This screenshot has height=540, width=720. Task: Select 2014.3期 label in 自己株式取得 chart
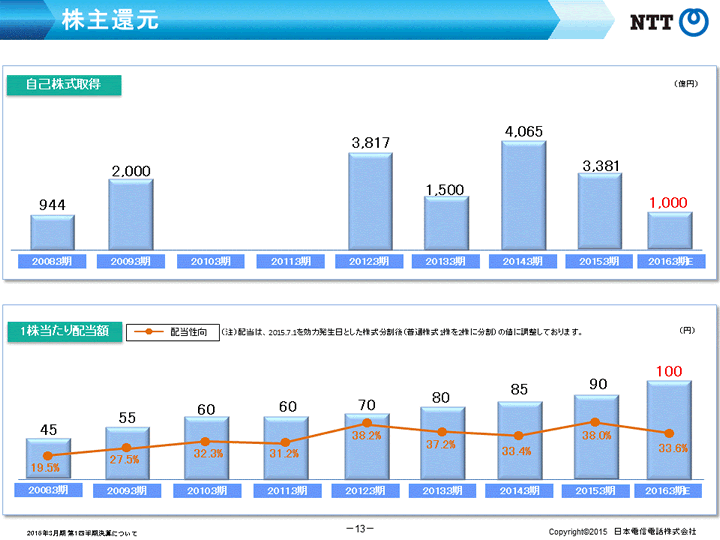click(523, 261)
